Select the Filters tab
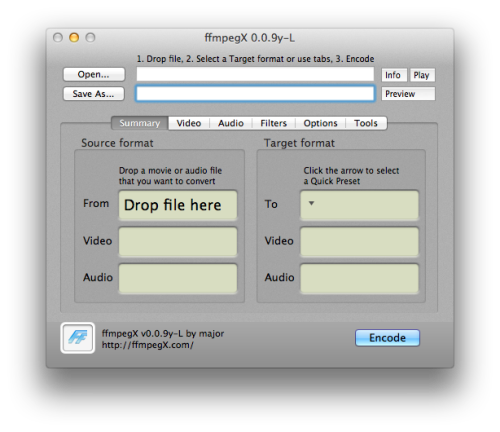This screenshot has width=500, height=432. (274, 123)
